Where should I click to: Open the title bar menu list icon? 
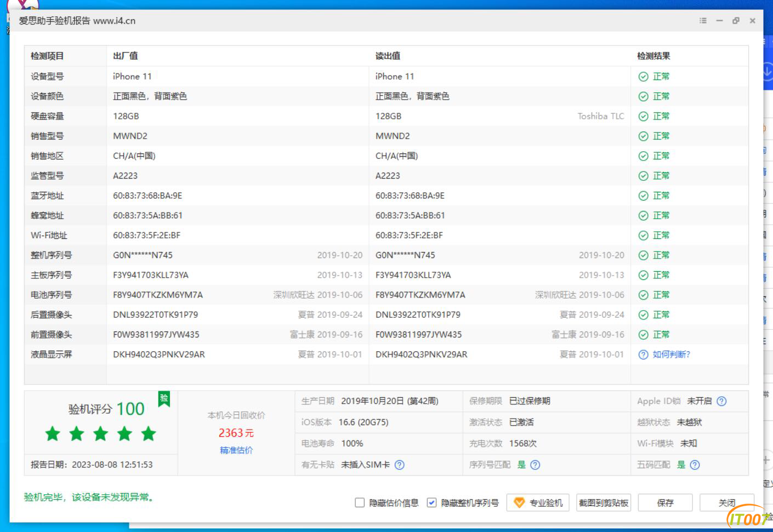click(x=703, y=21)
